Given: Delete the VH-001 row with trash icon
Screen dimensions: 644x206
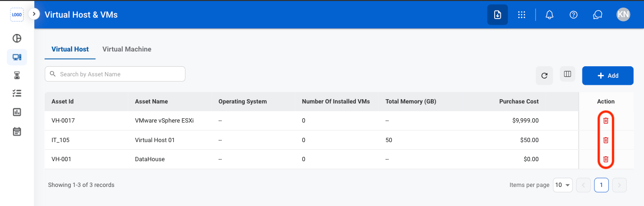Looking at the screenshot, I should [x=606, y=159].
